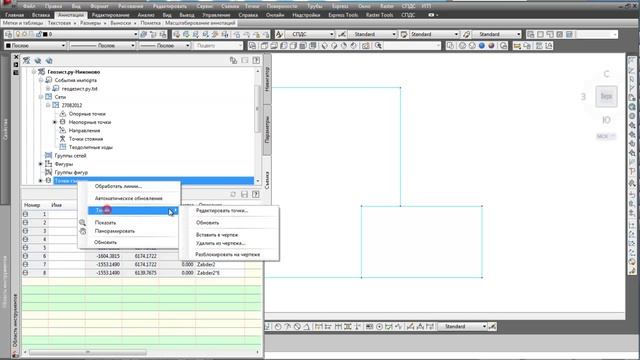Choose 'Обновить' in the points submenu

pos(207,223)
